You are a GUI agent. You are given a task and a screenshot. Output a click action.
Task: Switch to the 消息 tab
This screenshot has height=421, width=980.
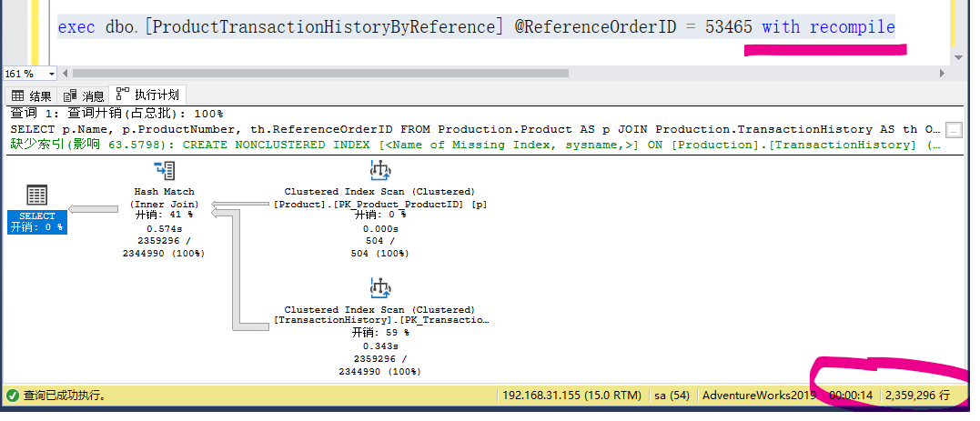[83, 95]
